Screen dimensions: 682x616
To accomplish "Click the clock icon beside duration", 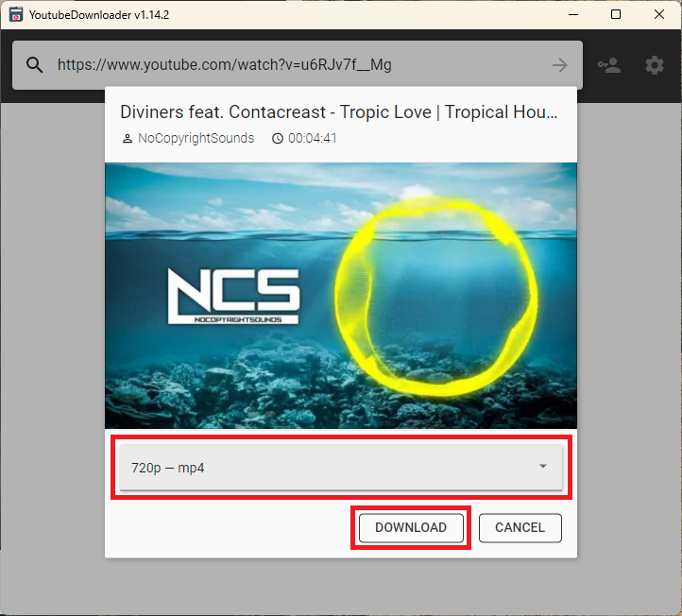I will [278, 139].
